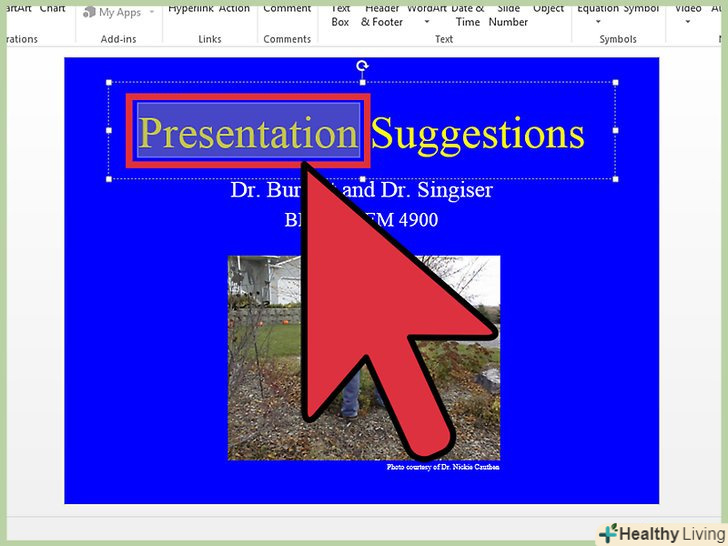The width and height of the screenshot is (728, 546).
Task: Click the Hyperlink command in Links
Action: (x=189, y=8)
